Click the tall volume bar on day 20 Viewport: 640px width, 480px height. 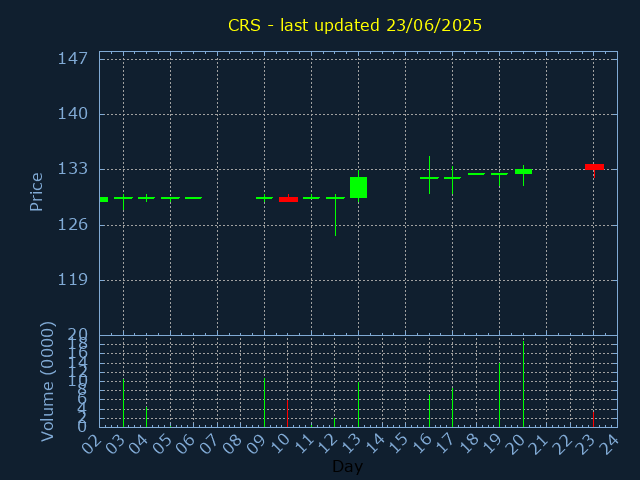[x=523, y=385]
